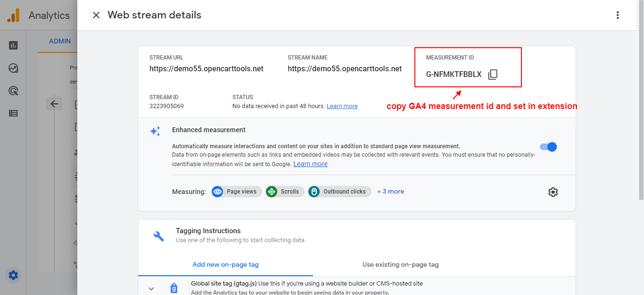The image size is (644, 295).
Task: Show the + 3 more measurements
Action: pyautogui.click(x=390, y=191)
